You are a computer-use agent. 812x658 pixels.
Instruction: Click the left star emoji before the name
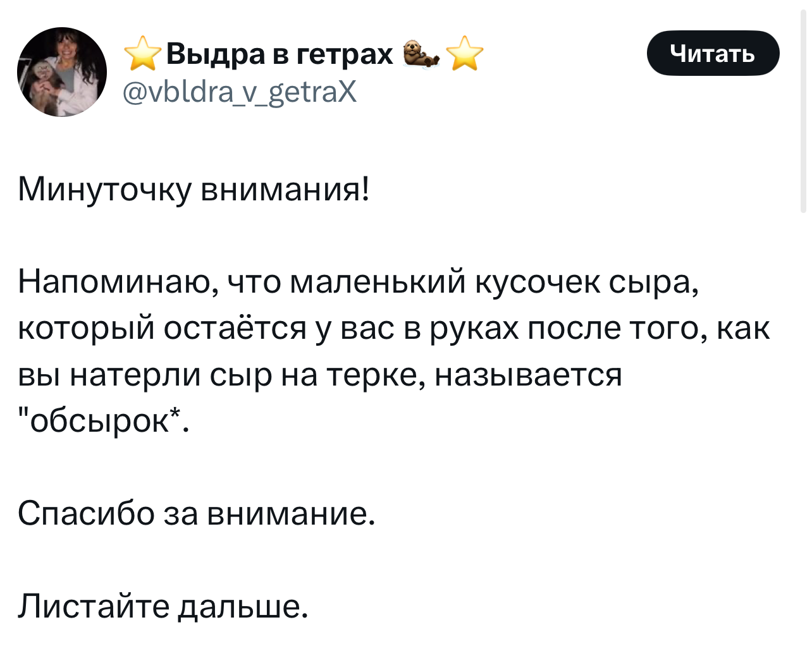[143, 53]
